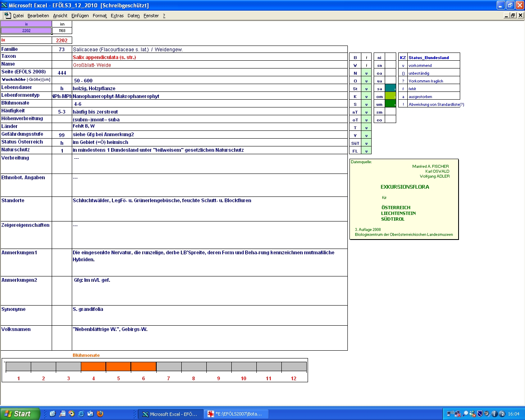
Task: Select the teal 'sa' color cell
Action: (x=390, y=88)
